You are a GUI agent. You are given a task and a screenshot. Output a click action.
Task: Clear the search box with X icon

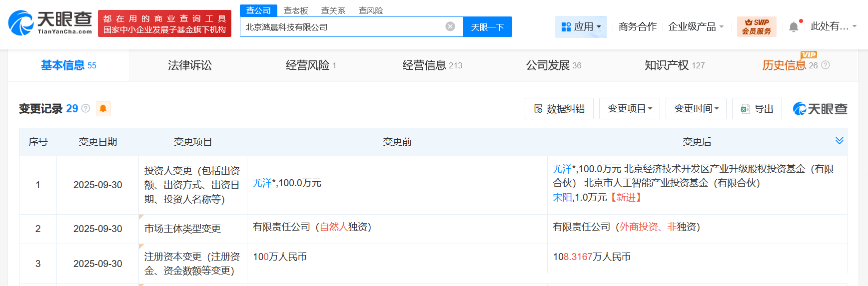tap(450, 26)
